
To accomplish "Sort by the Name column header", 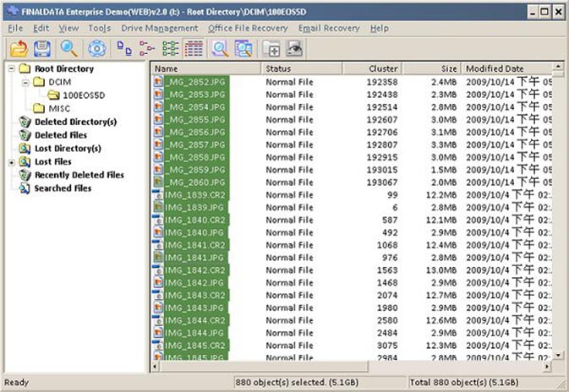I will (x=205, y=68).
